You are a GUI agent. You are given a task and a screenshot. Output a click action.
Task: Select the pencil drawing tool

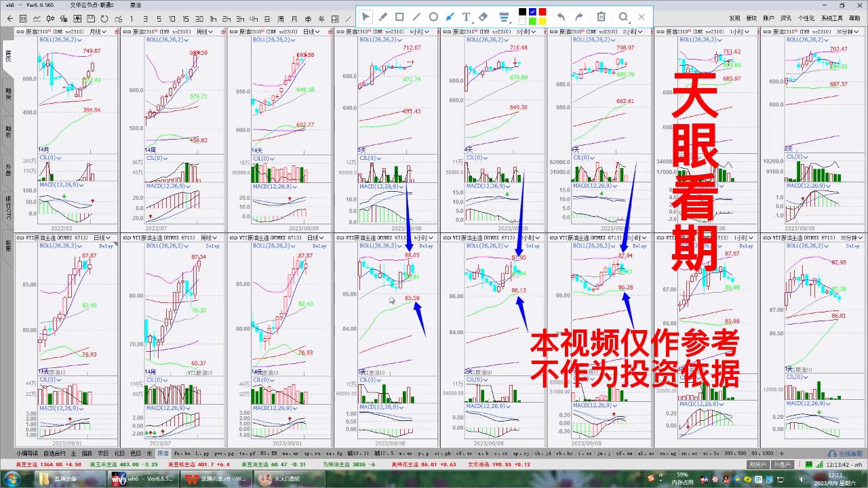(384, 17)
